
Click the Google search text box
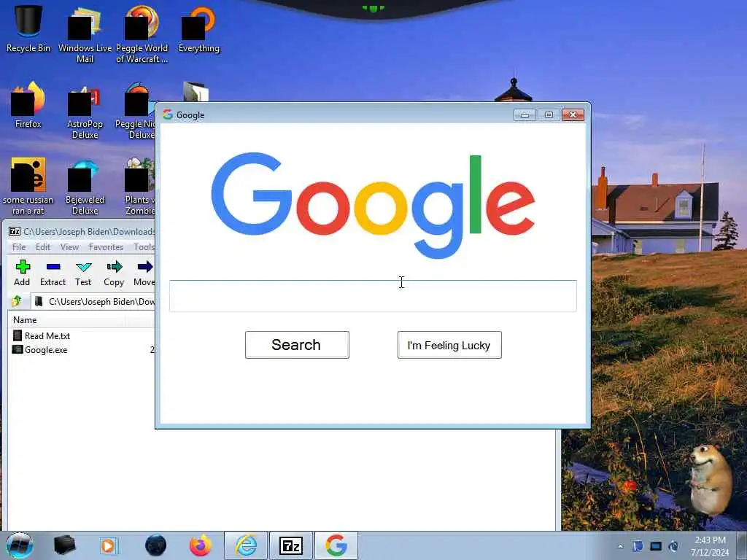click(x=373, y=296)
